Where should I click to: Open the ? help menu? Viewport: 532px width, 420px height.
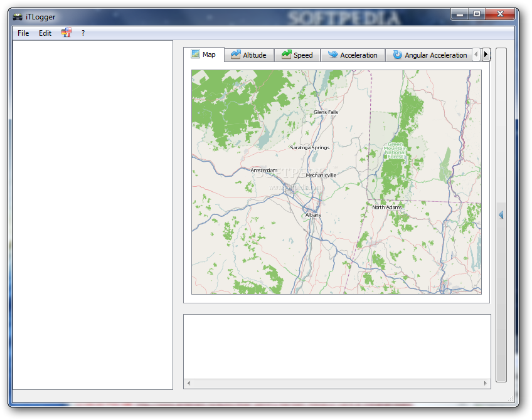tap(83, 33)
